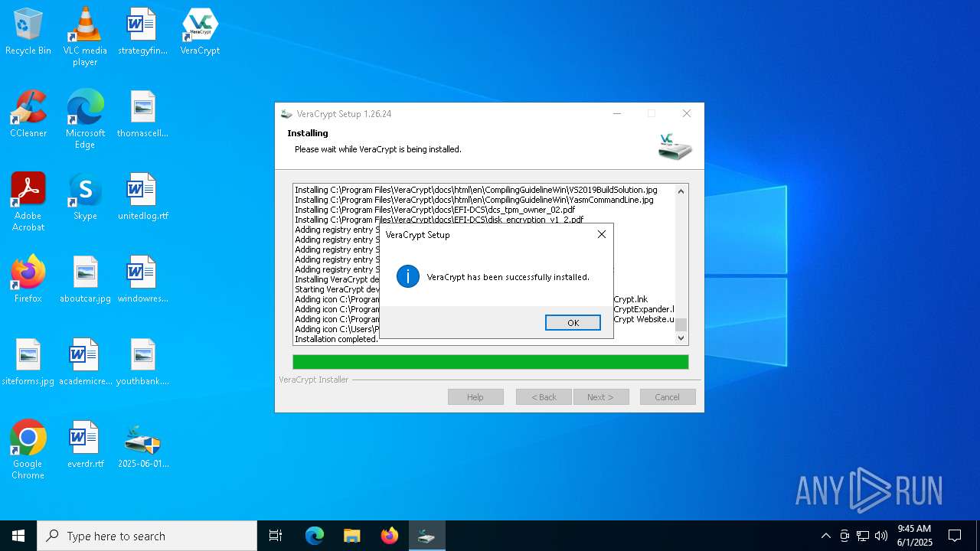
Task: Click the blue information icon in dialog
Action: pyautogui.click(x=408, y=277)
